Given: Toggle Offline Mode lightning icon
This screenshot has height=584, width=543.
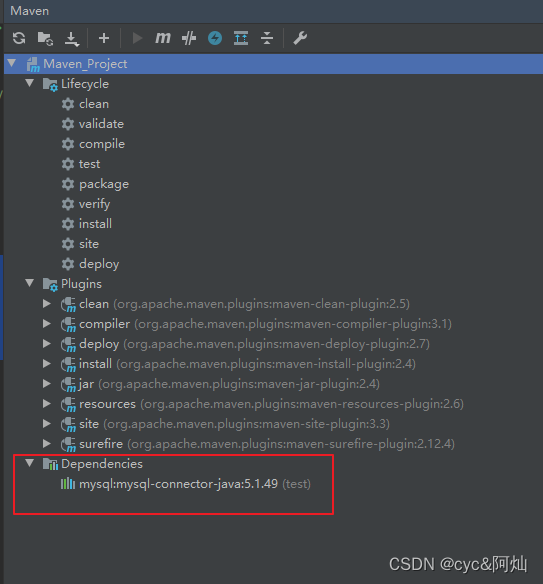Looking at the screenshot, I should (x=215, y=38).
